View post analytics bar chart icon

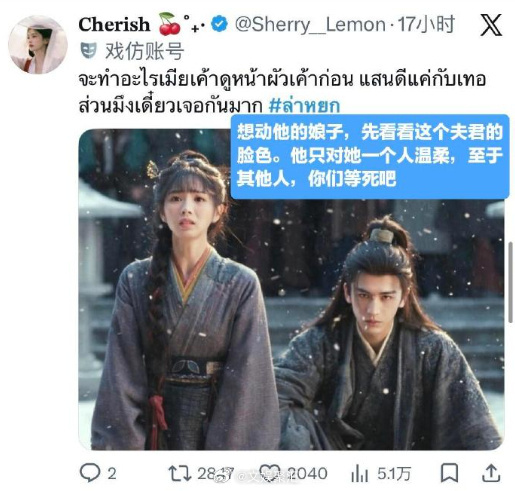pos(360,473)
